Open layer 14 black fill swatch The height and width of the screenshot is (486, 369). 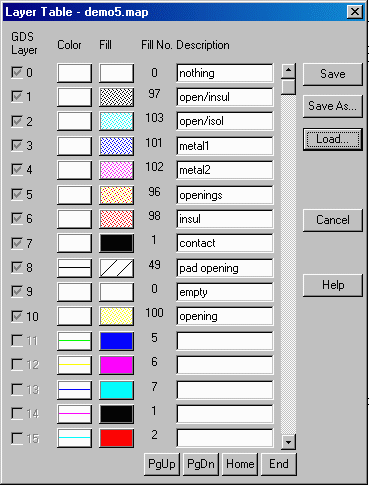(x=116, y=414)
